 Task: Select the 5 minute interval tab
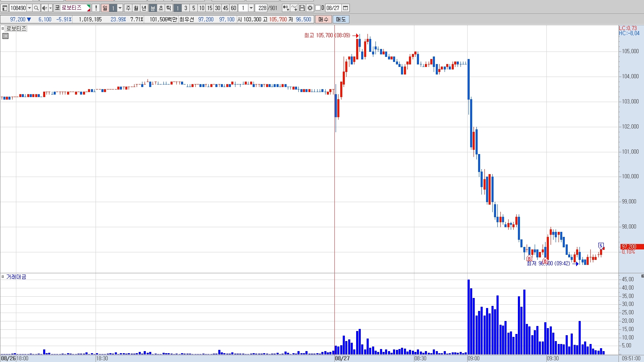[194, 8]
